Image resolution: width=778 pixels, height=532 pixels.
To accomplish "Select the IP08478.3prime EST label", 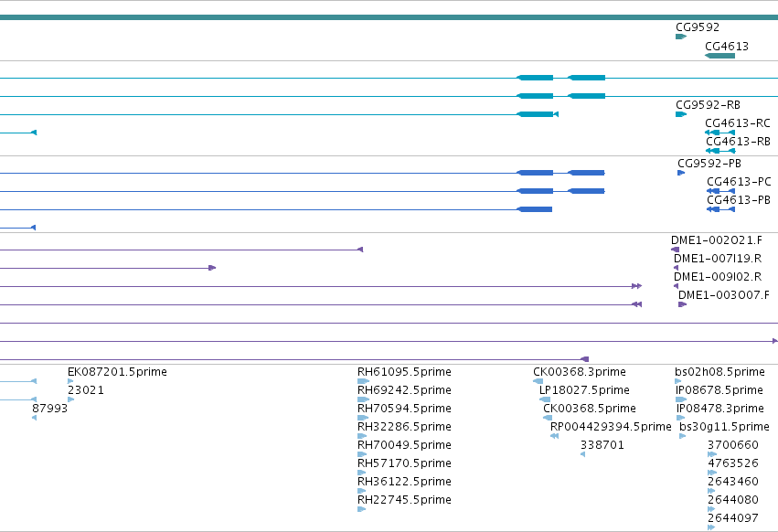I will [x=720, y=409].
